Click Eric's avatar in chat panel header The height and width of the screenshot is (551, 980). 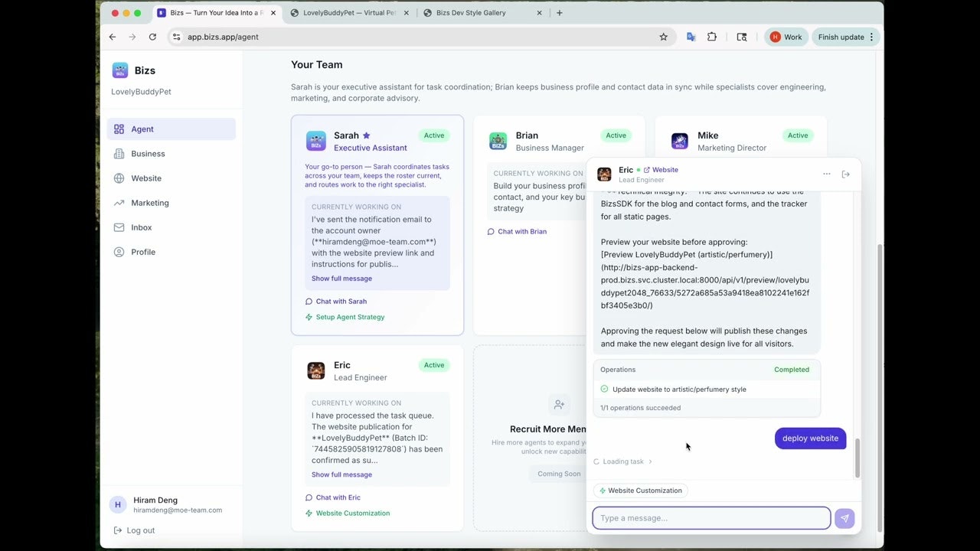(x=605, y=174)
